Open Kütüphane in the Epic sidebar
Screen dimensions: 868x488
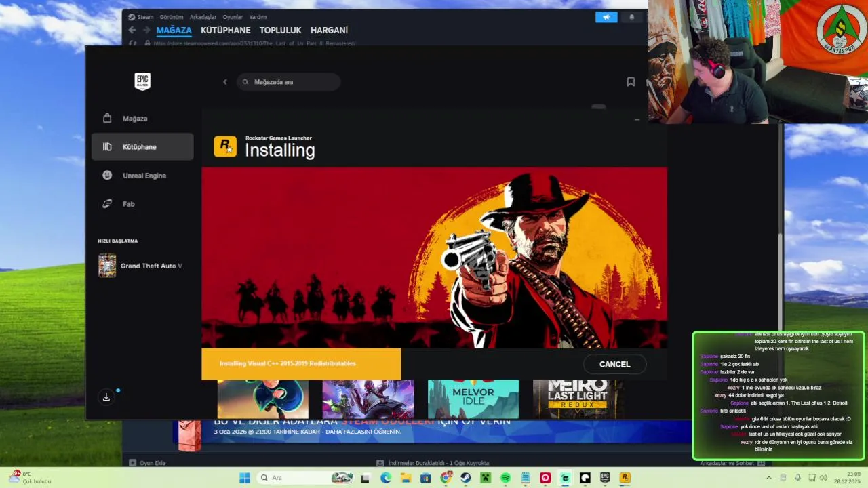pos(142,147)
